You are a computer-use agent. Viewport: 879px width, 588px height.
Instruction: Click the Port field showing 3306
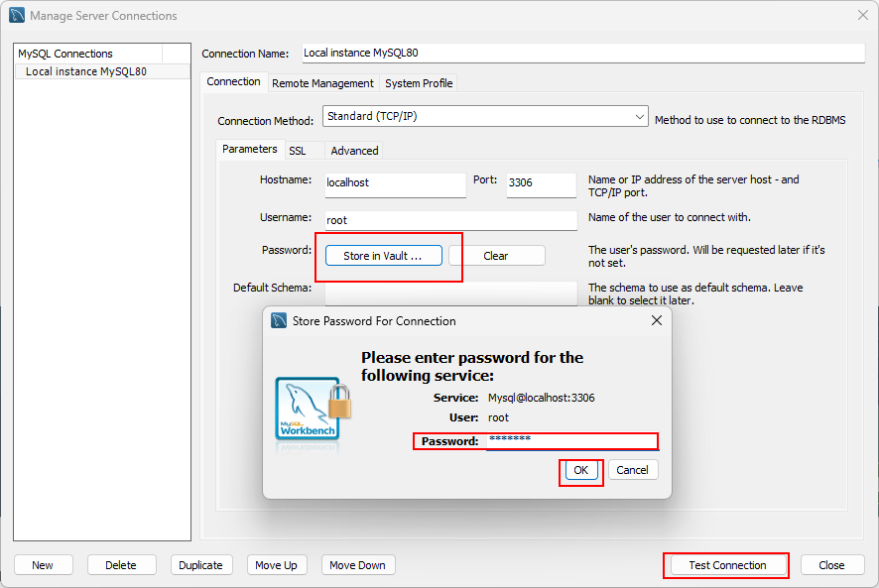(541, 184)
